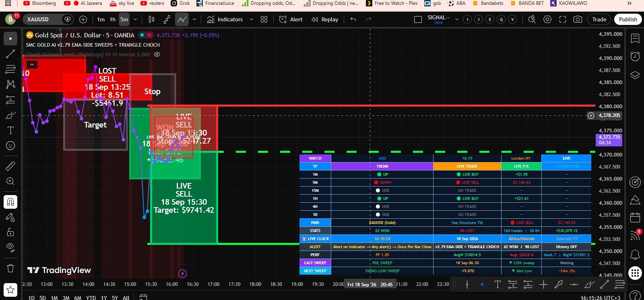This screenshot has width=644, height=300.
Task: Click the Publish button
Action: click(628, 19)
